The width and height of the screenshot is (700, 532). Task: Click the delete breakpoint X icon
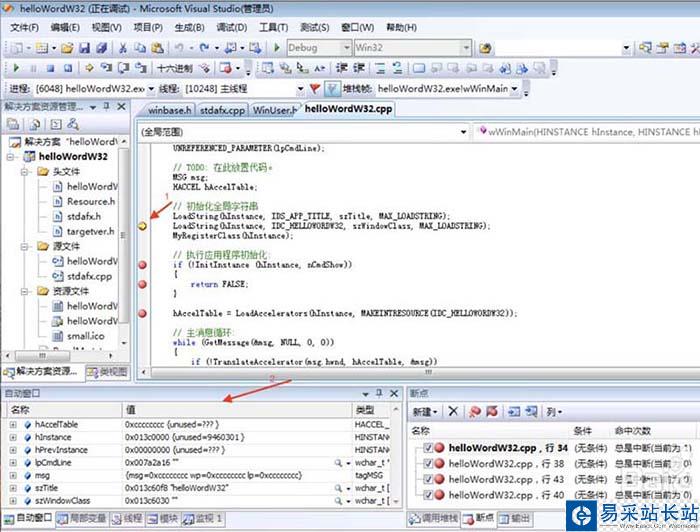click(x=453, y=411)
